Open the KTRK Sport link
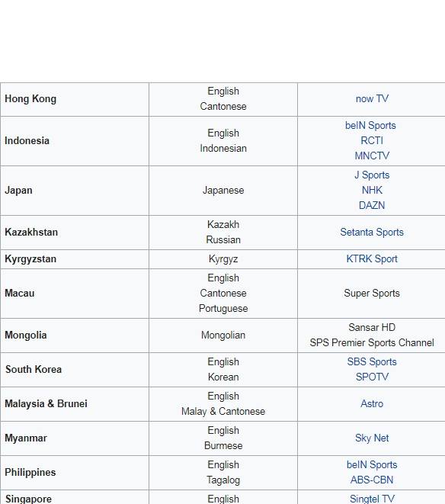The image size is (445, 504). click(x=372, y=258)
